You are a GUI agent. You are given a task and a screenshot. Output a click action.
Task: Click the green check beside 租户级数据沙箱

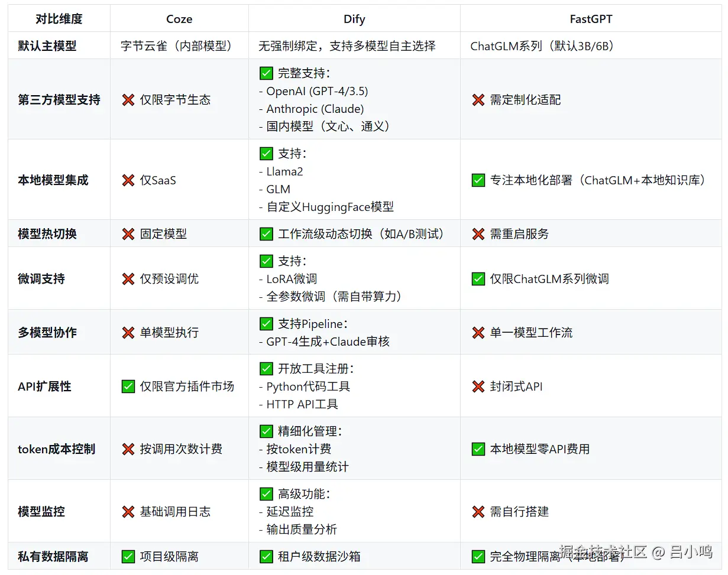pyautogui.click(x=266, y=557)
